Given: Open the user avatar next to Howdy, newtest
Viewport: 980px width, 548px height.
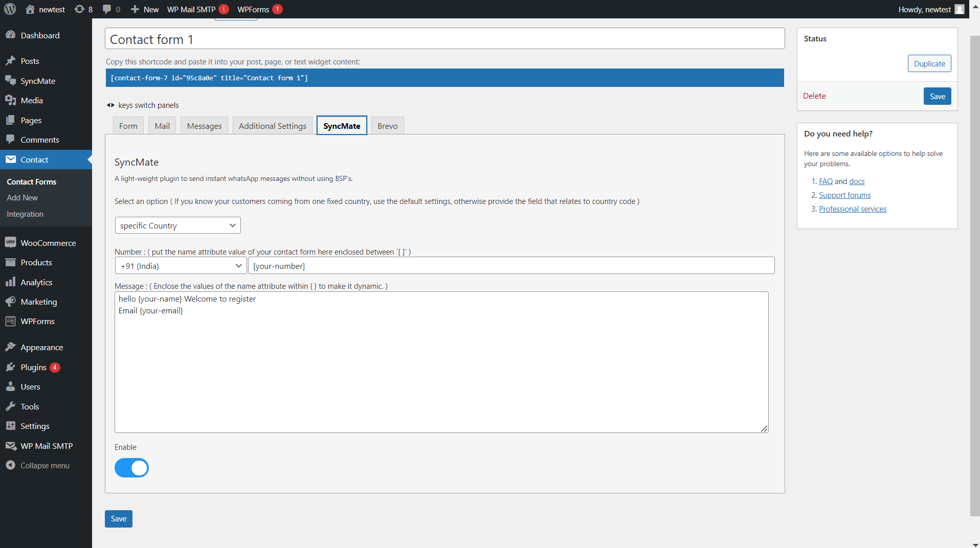Looking at the screenshot, I should pyautogui.click(x=960, y=9).
